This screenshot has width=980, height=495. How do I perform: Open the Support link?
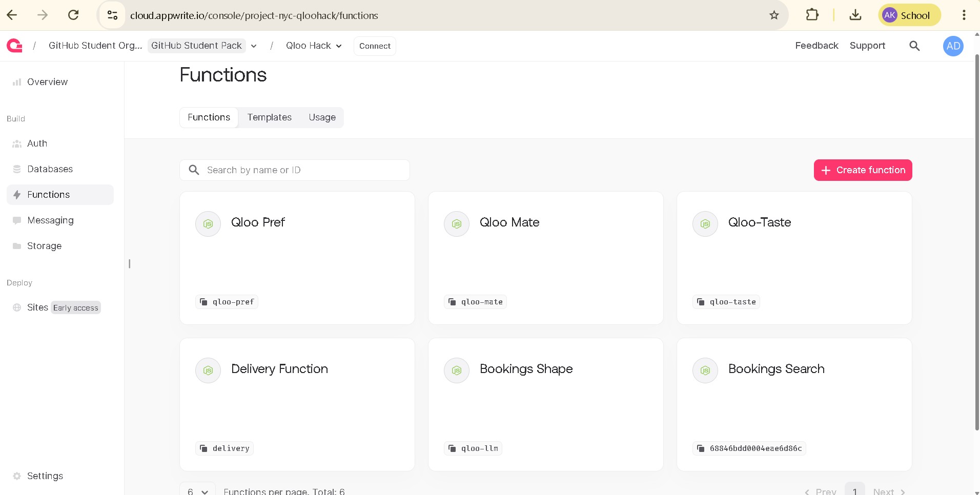pos(867,46)
